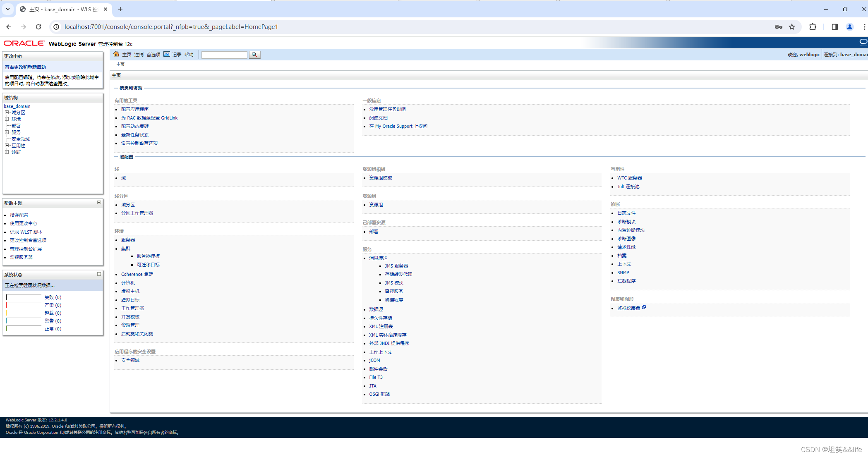The image size is (868, 457).
Task: Open the 失败 (0) status link
Action: (x=53, y=297)
